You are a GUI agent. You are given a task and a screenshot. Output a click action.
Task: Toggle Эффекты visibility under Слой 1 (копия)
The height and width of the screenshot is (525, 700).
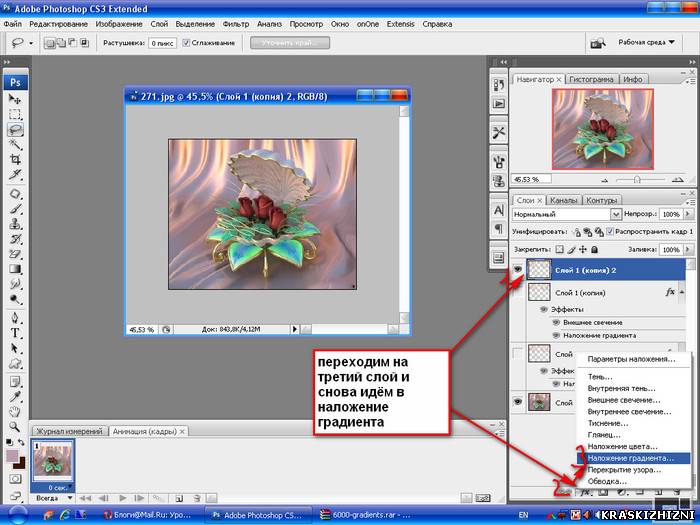(543, 309)
